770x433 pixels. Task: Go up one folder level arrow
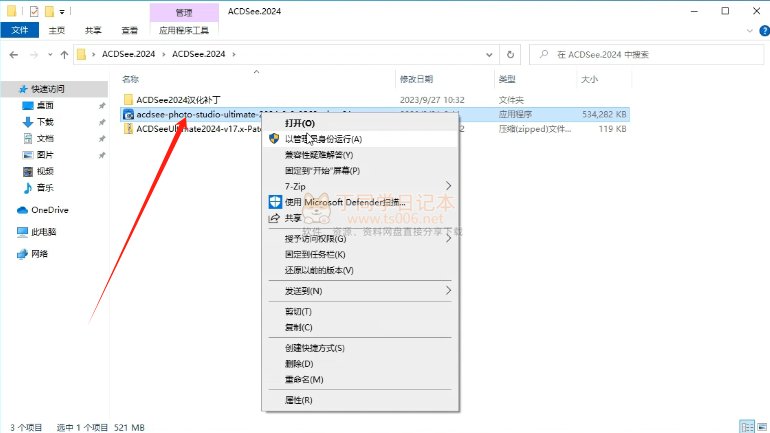coord(64,54)
